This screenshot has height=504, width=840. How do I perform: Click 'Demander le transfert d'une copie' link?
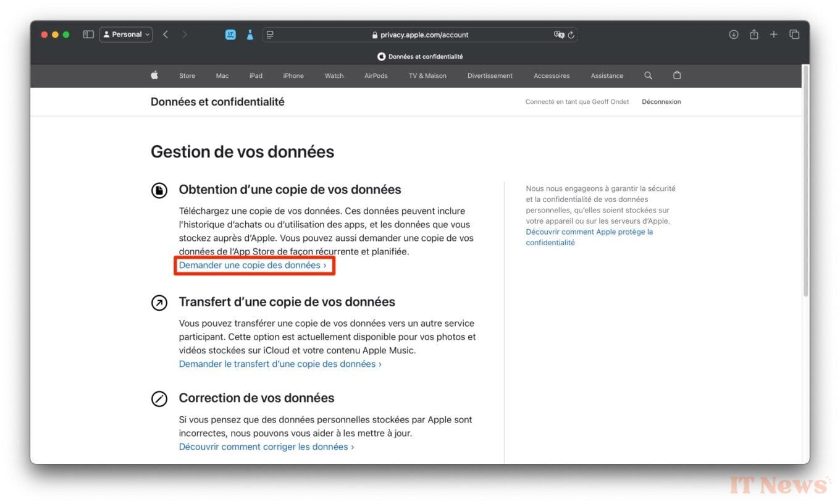[x=280, y=364]
